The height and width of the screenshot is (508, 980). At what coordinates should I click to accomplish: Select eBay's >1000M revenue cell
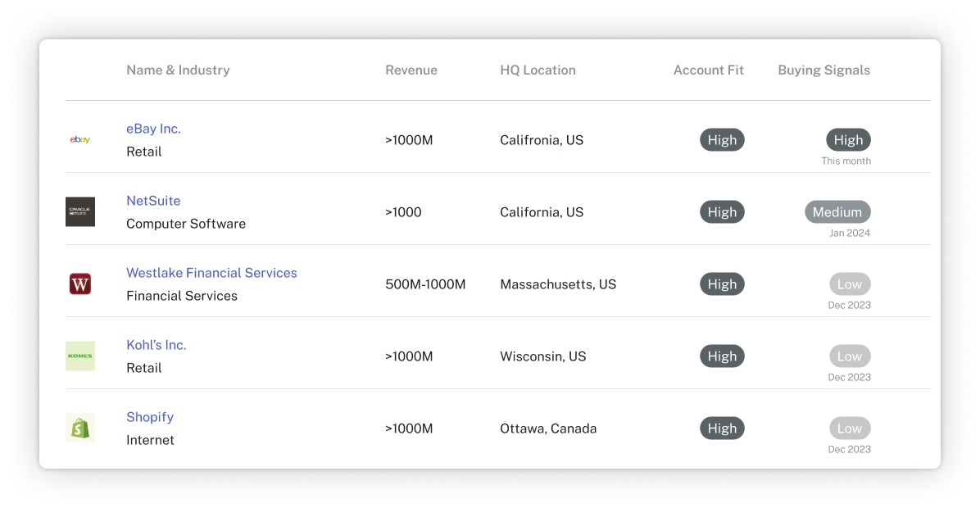point(409,140)
